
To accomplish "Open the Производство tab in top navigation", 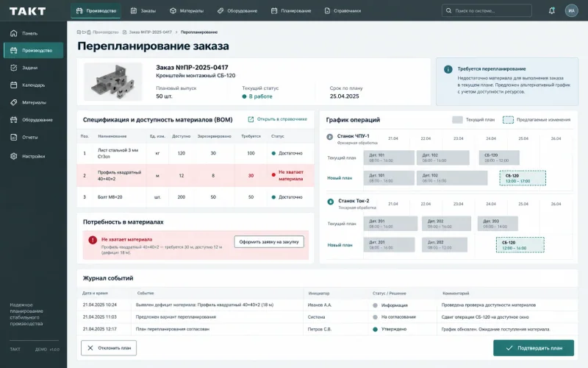I will [96, 11].
